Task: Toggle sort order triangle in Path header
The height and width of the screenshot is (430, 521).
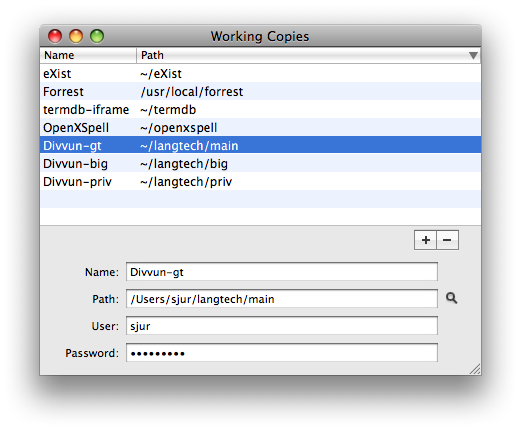Action: coord(473,55)
